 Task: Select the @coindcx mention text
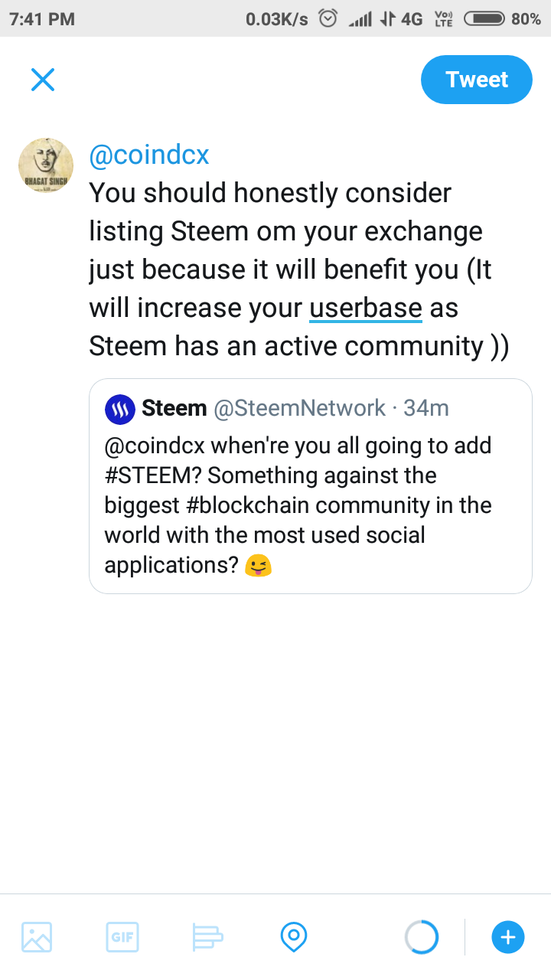(x=149, y=155)
